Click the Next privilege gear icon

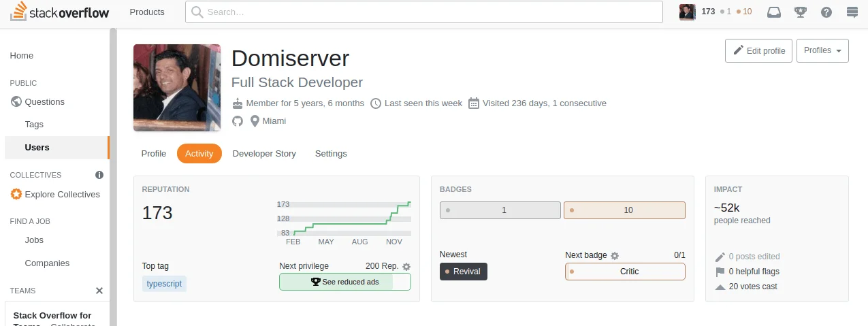pyautogui.click(x=406, y=267)
